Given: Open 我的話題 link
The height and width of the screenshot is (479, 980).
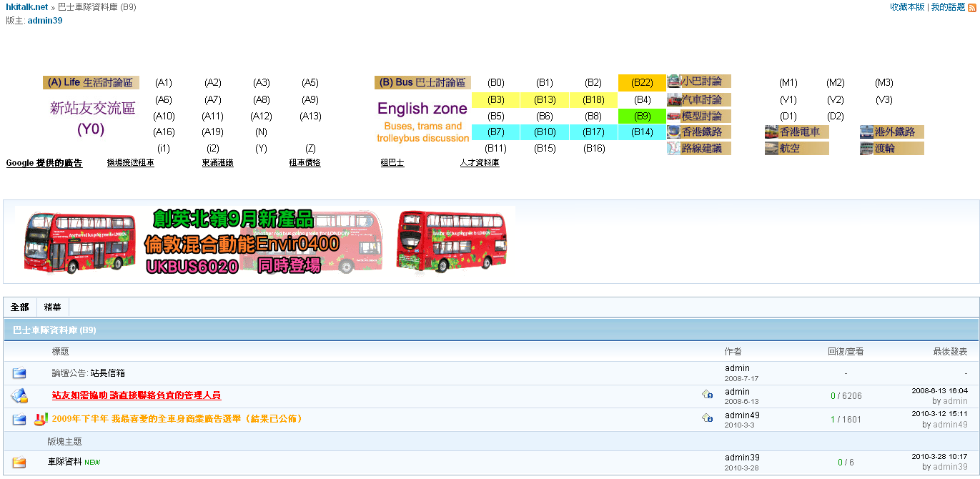Looking at the screenshot, I should (x=948, y=7).
